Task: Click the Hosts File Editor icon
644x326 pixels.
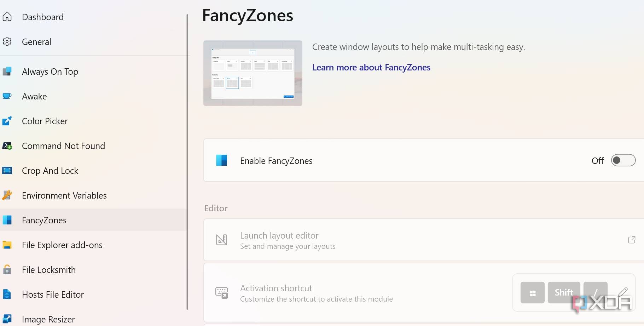Action: [7, 294]
